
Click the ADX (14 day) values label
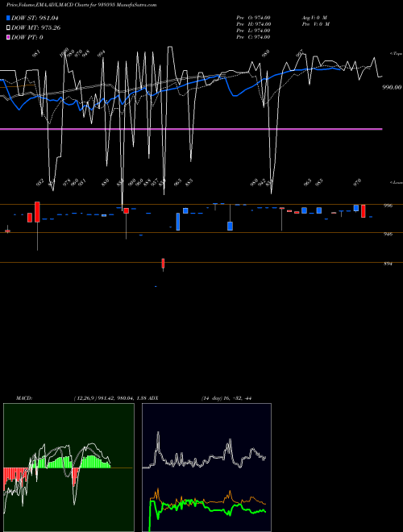coord(226,398)
